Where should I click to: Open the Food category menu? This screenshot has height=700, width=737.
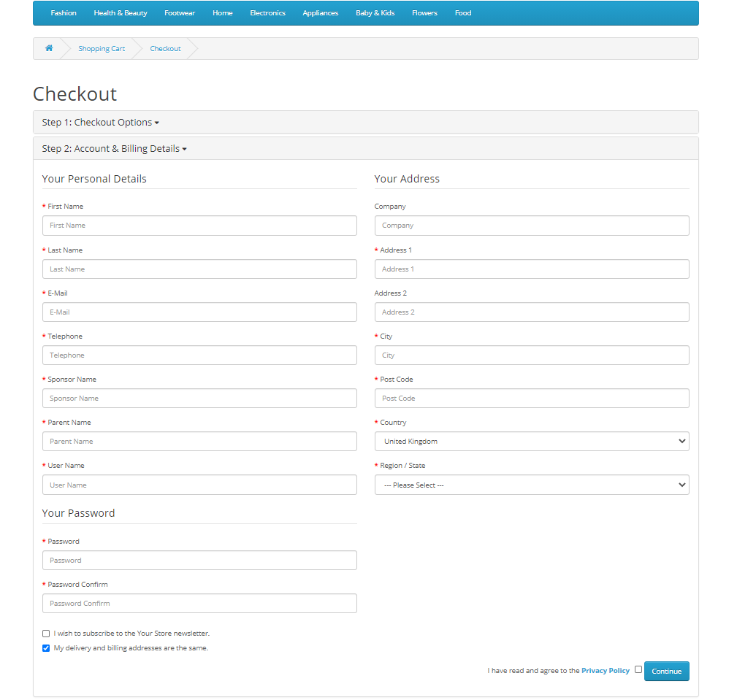462,12
